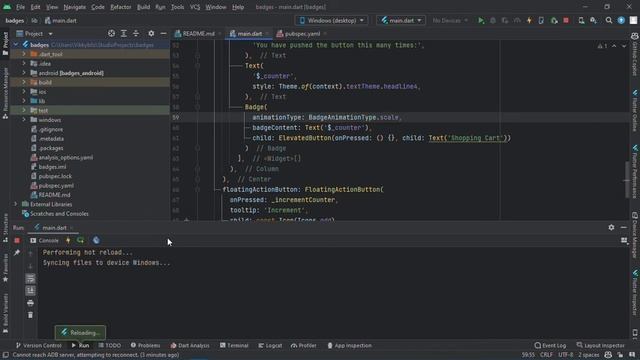Clear console with trash icon

[x=31, y=315]
